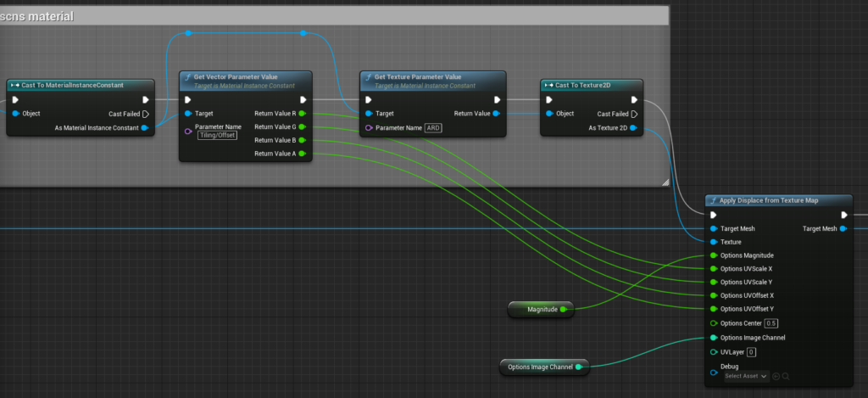This screenshot has width=868, height=398.
Task: Click the exec input pin on Apply Displace node
Action: tap(714, 215)
